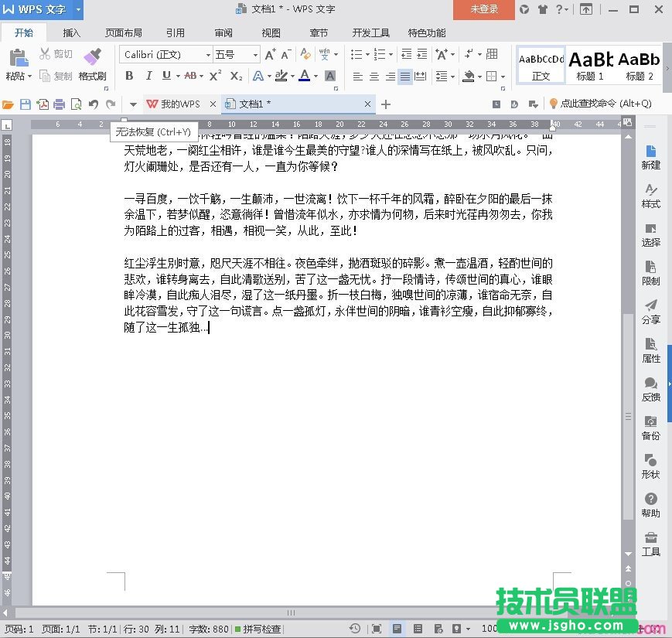Click the Save icon in quick access toolbar
Screen dimensions: 672x638
click(x=26, y=104)
